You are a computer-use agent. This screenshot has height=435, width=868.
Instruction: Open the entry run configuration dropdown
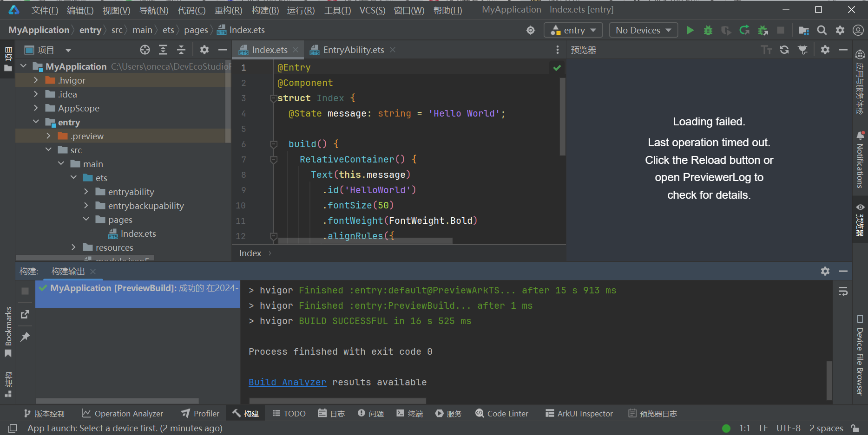click(x=573, y=30)
